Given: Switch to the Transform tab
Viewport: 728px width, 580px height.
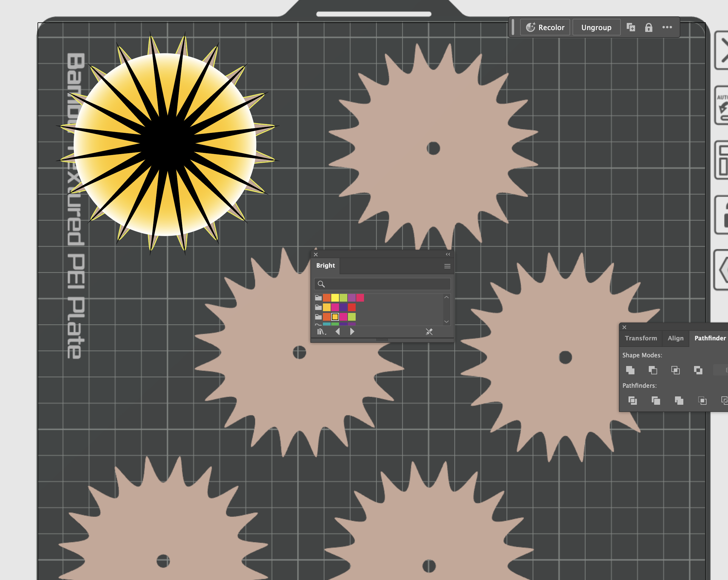Looking at the screenshot, I should [x=640, y=338].
